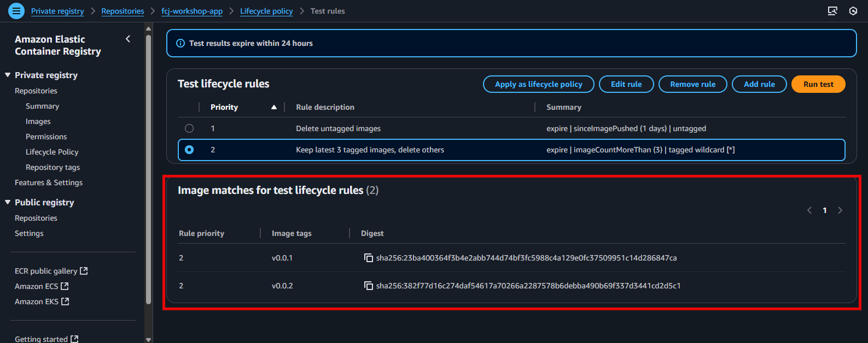Click Summary column header in rules table
Viewport: 868px width, 343px height.
click(564, 107)
